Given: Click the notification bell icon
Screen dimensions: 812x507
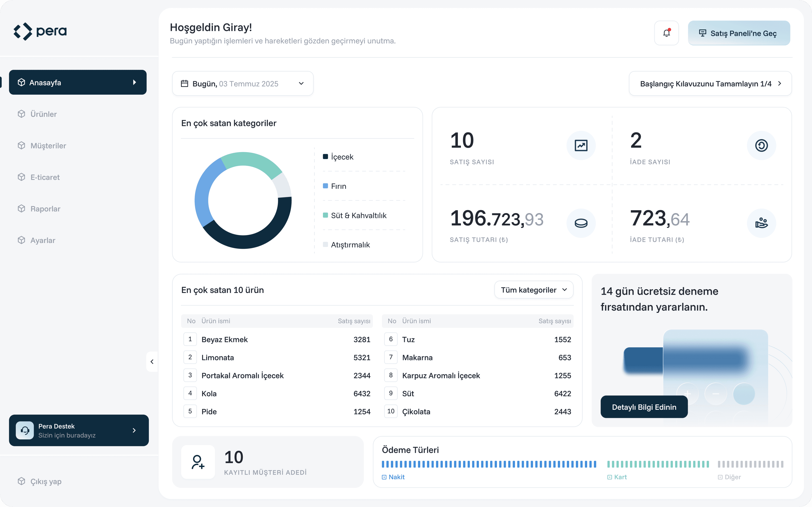Looking at the screenshot, I should [x=666, y=33].
